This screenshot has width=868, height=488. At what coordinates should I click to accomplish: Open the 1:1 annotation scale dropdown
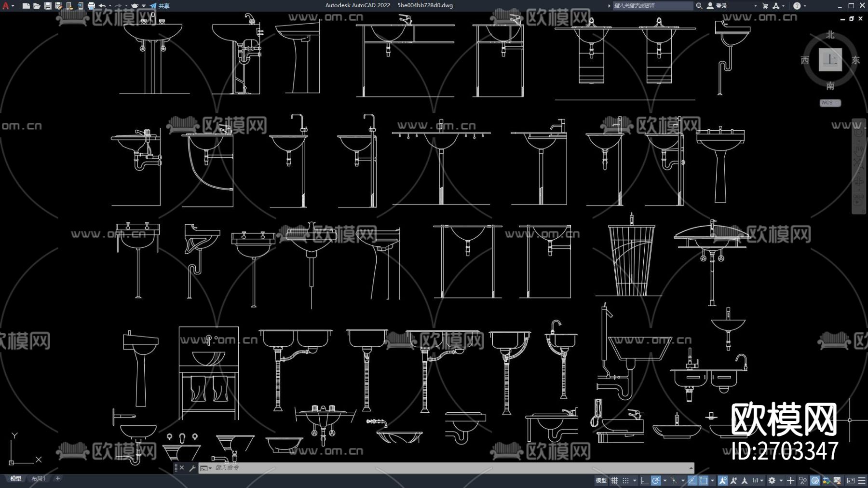758,480
